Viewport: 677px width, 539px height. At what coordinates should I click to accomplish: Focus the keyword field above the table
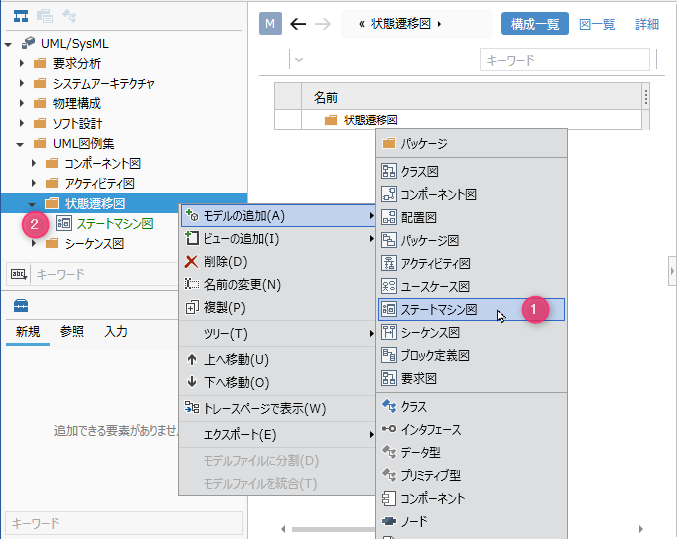coord(565,60)
